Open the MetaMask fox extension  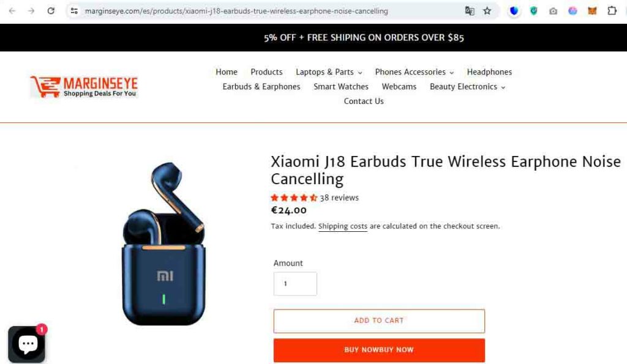[x=592, y=11]
